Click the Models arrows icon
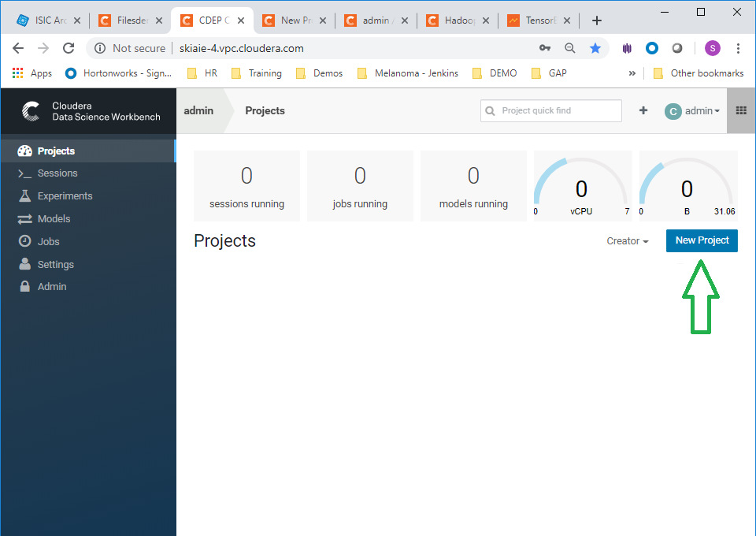Screen dimensions: 756x536 [24, 219]
